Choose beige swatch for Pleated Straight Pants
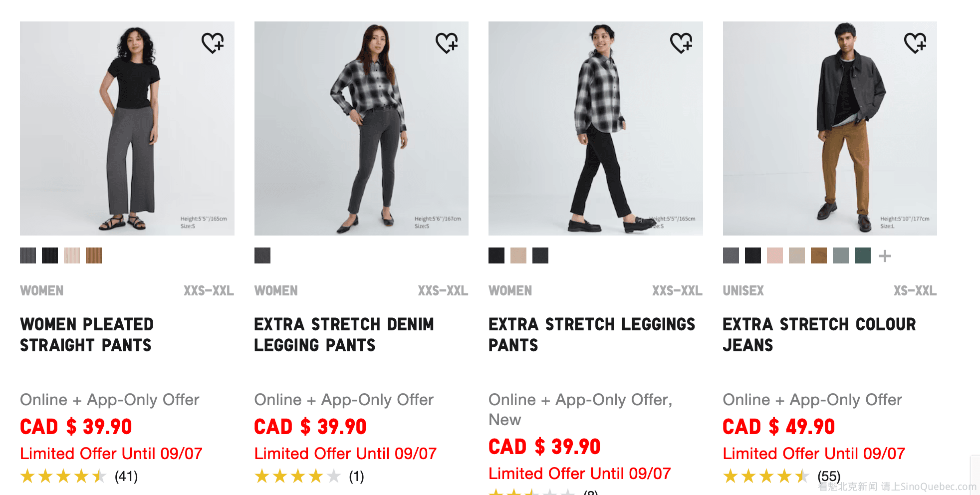This screenshot has height=495, width=980. [x=72, y=255]
